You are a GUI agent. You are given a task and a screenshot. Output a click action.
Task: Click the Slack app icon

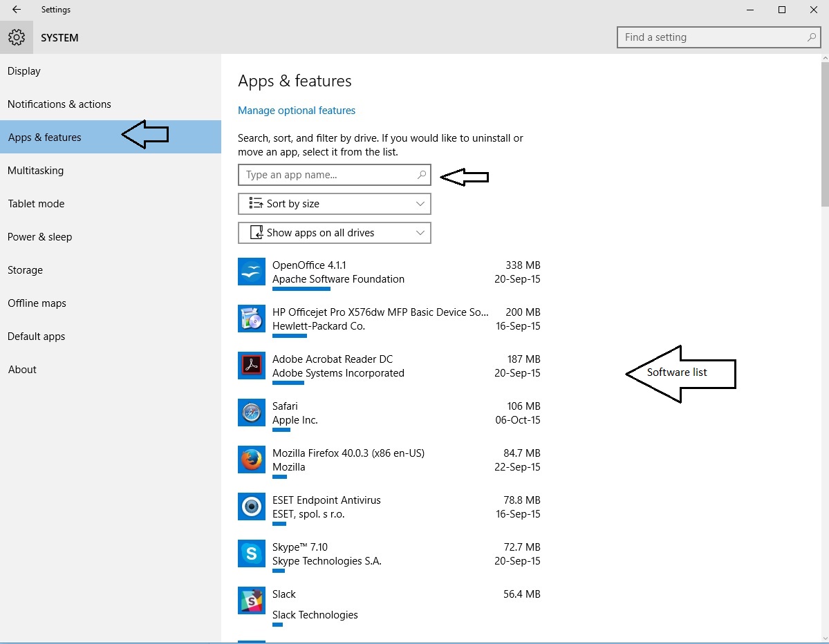click(251, 600)
